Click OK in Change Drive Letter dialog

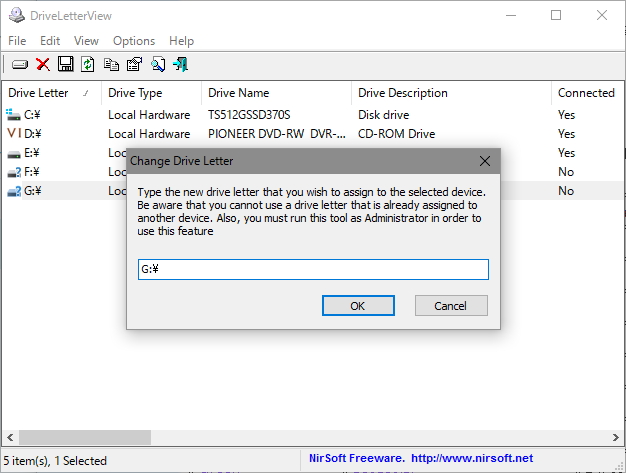point(358,306)
